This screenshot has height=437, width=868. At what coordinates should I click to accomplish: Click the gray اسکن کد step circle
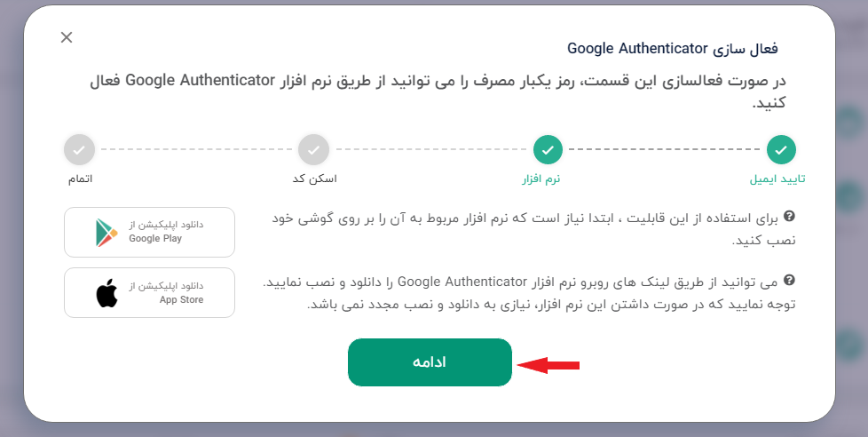313,149
